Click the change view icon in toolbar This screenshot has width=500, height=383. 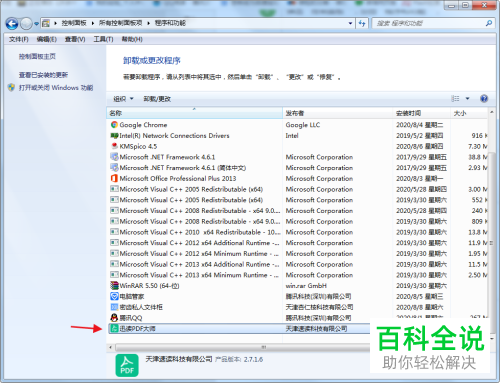pyautogui.click(x=455, y=98)
